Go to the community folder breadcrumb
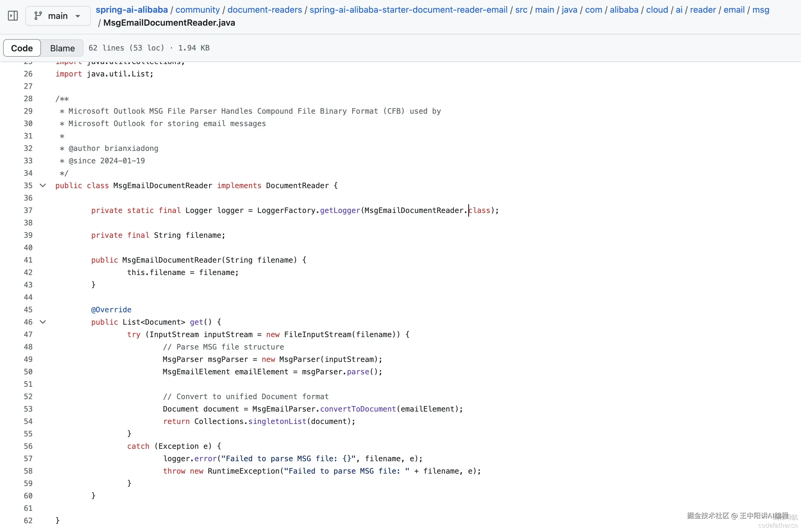This screenshot has width=801, height=532. click(x=198, y=10)
